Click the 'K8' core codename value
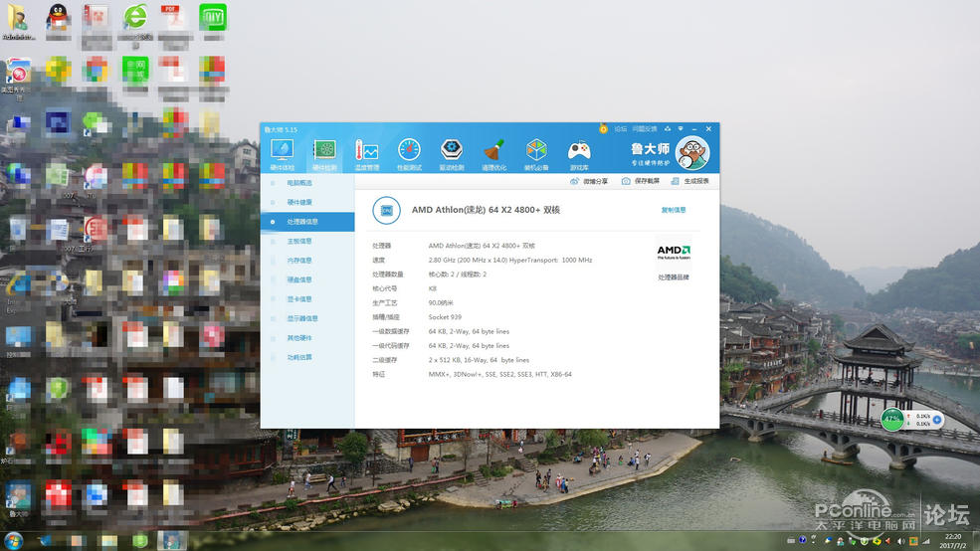Viewport: 980px width, 551px height. coord(433,288)
